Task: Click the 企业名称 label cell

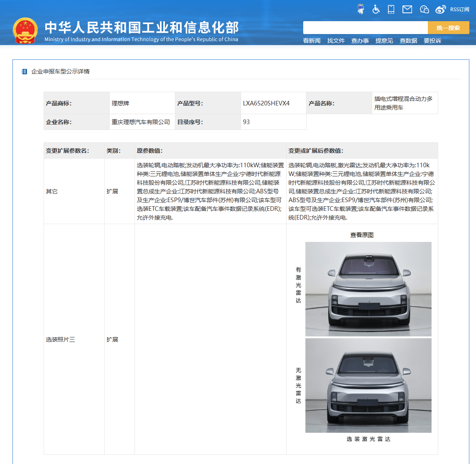Action: [76, 122]
